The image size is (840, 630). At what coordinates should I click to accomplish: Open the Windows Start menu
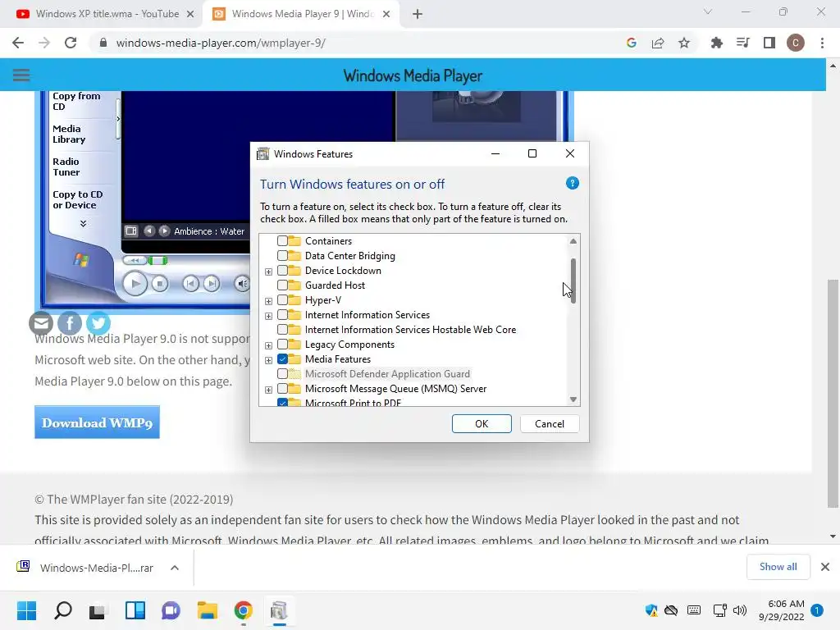click(26, 610)
